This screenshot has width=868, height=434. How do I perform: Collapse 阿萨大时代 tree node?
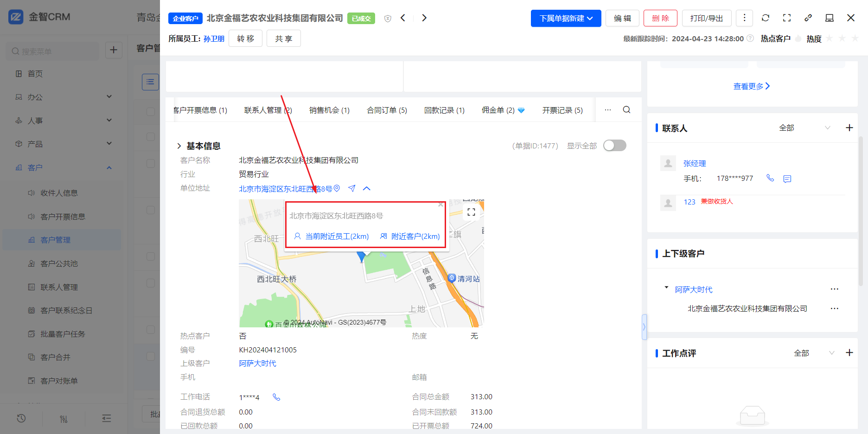pos(666,287)
